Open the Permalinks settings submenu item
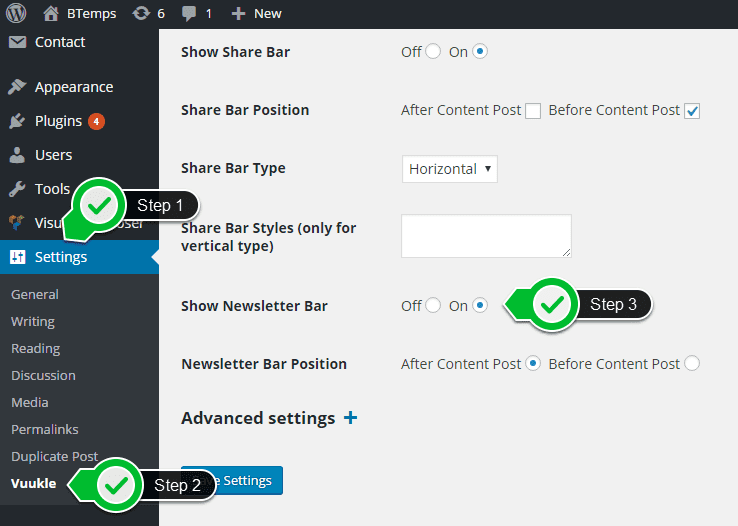The width and height of the screenshot is (738, 526). pyautogui.click(x=46, y=429)
